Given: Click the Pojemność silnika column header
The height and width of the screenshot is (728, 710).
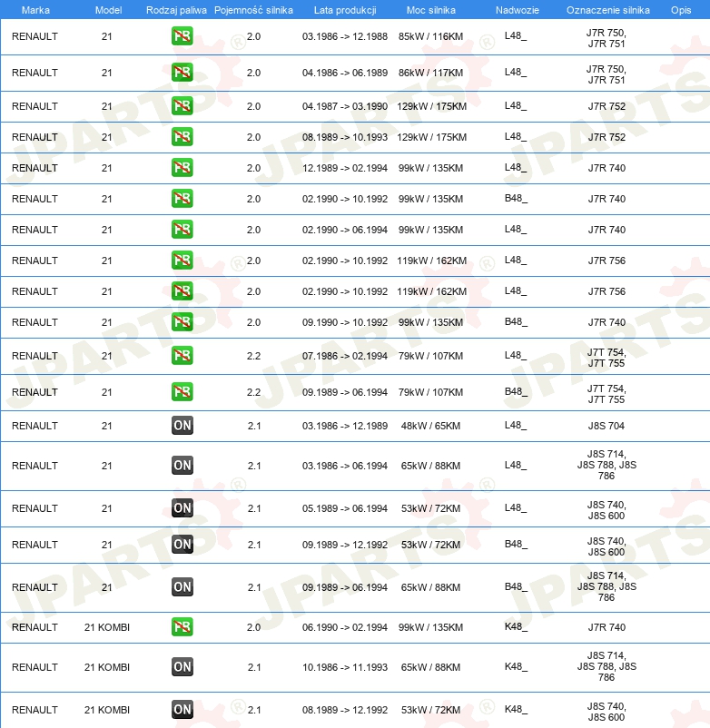Looking at the screenshot, I should (253, 10).
